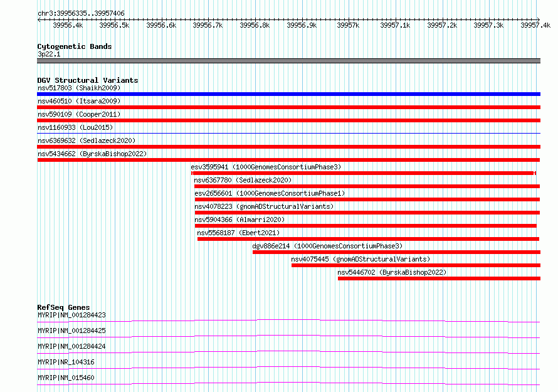
Task: Select the red esv3595941 variant bar
Action: tap(364, 173)
